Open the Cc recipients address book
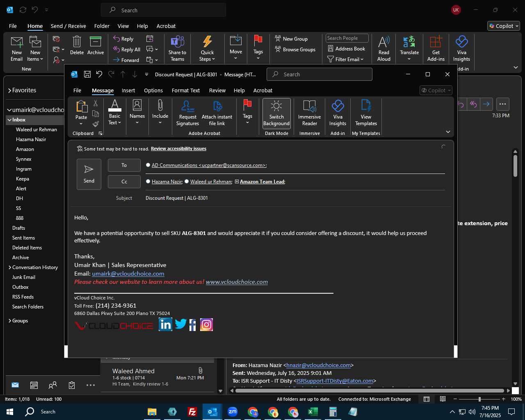Viewport: 525px width, 420px height. click(124, 182)
